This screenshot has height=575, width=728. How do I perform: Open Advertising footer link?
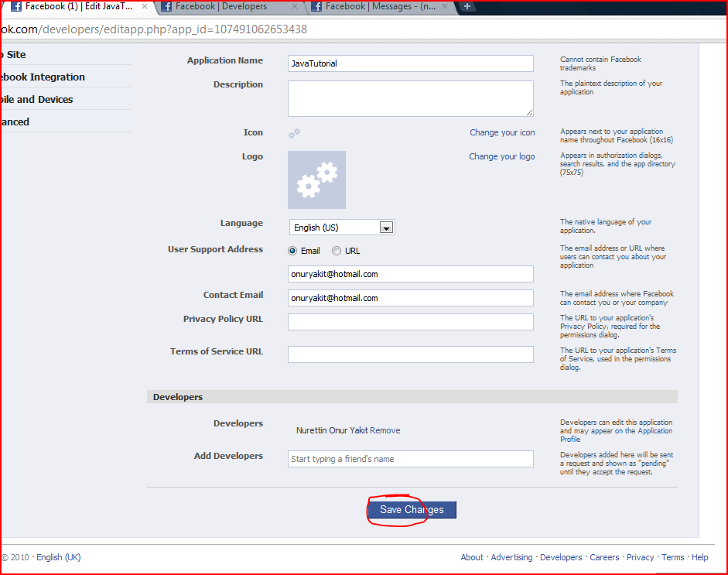pyautogui.click(x=511, y=557)
